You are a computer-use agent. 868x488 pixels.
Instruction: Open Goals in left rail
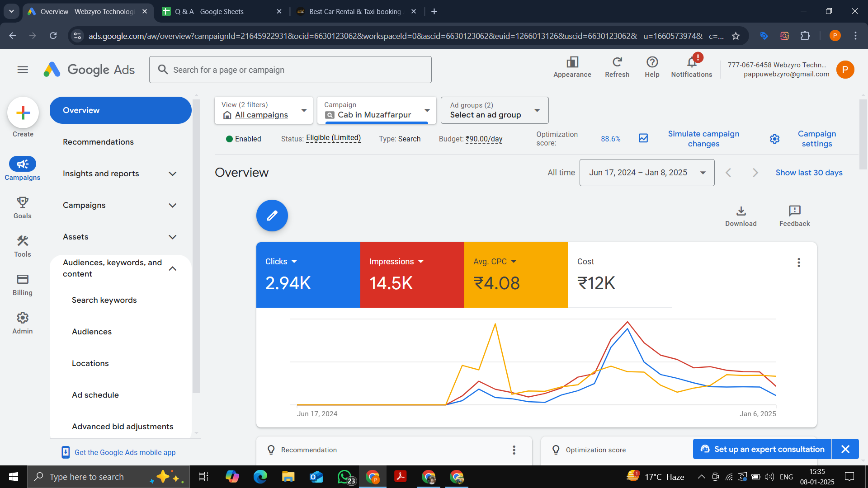click(x=23, y=207)
